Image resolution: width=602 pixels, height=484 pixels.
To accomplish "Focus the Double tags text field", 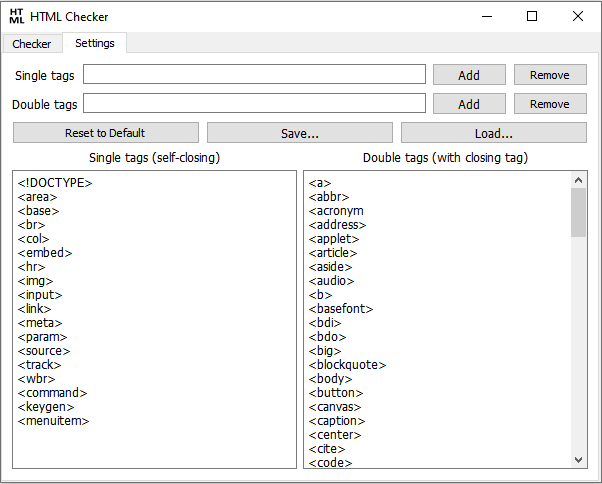I will (254, 104).
